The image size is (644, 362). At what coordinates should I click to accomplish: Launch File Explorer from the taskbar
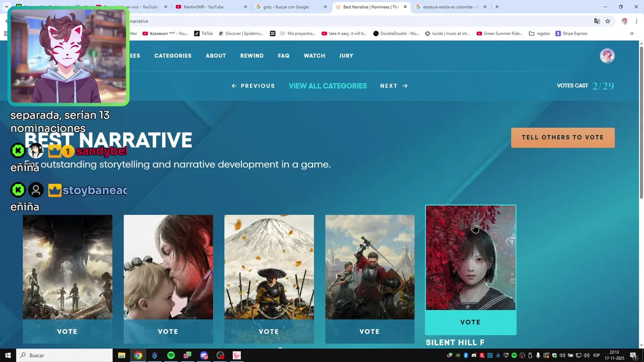click(121, 355)
